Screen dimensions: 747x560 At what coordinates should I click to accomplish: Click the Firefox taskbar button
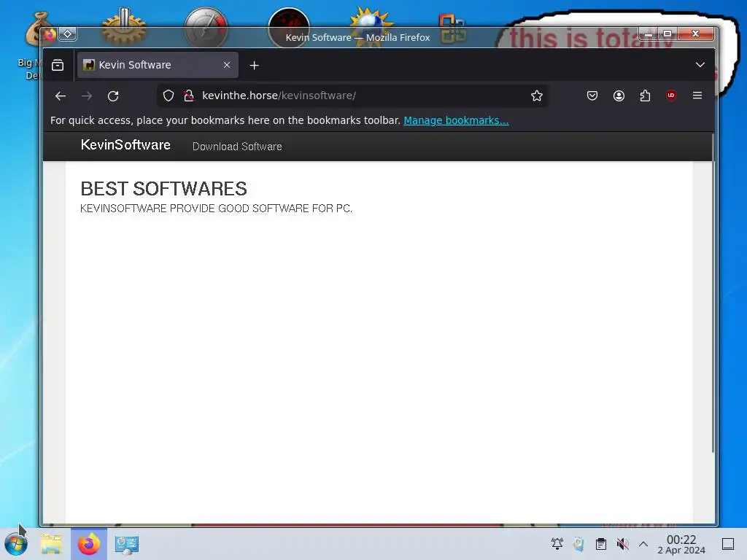point(89,544)
